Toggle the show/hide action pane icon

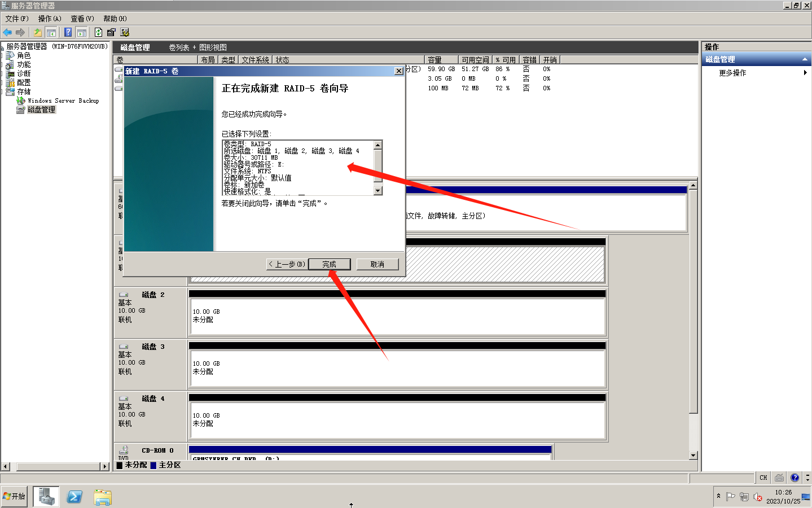(x=81, y=32)
